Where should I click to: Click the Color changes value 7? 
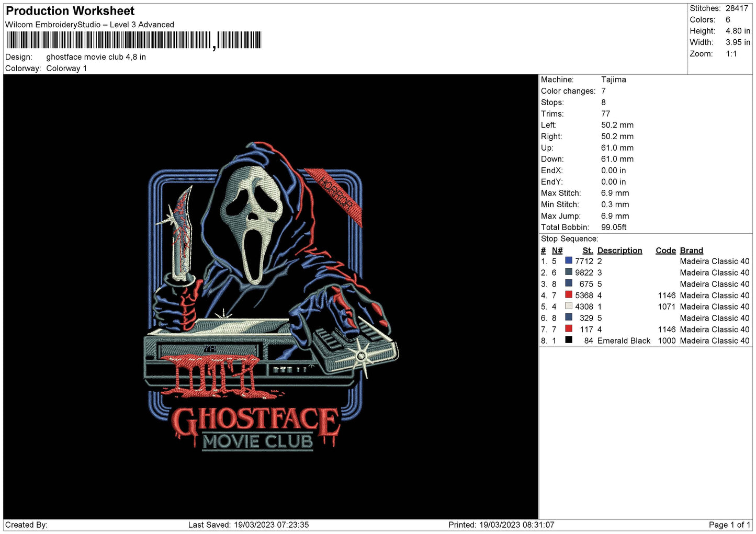click(603, 91)
